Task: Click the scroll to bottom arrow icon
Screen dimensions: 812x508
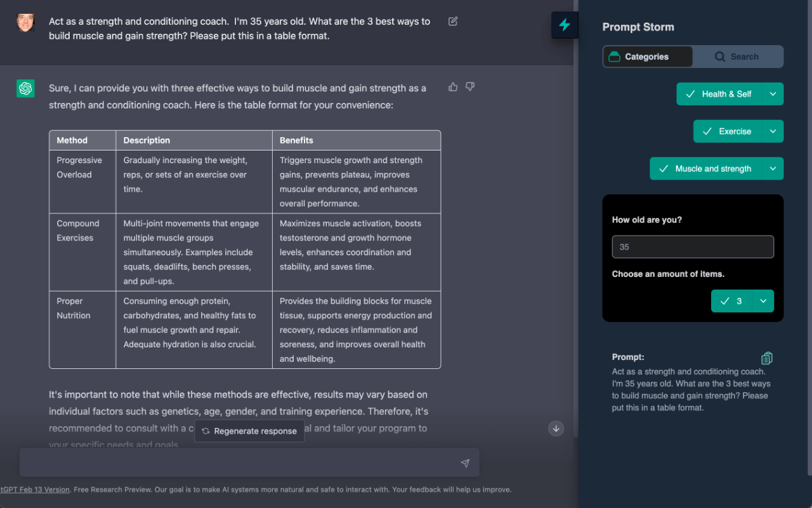Action: pyautogui.click(x=556, y=429)
